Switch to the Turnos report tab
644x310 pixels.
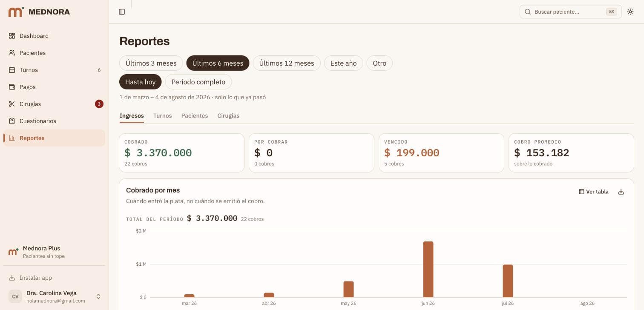(163, 116)
